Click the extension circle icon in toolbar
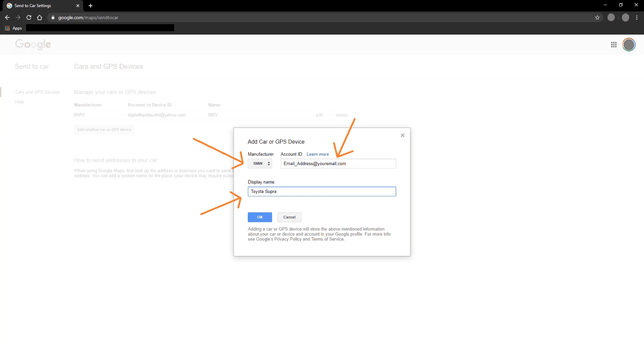 (611, 17)
